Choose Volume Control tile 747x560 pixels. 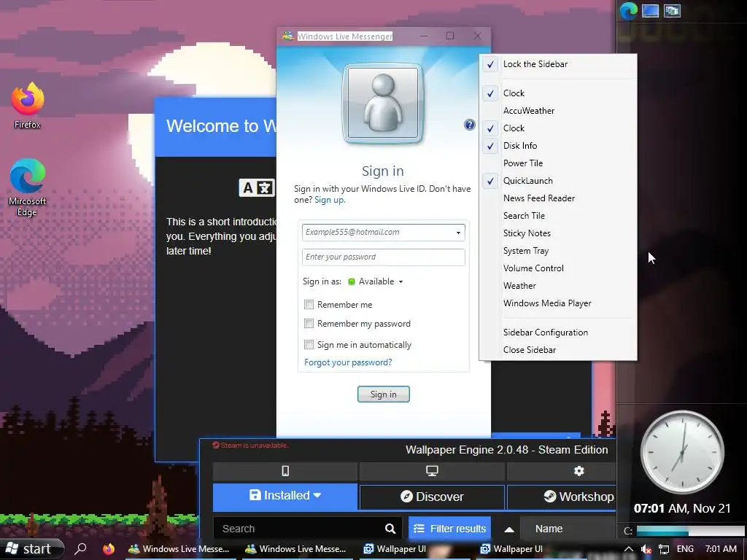click(558, 268)
